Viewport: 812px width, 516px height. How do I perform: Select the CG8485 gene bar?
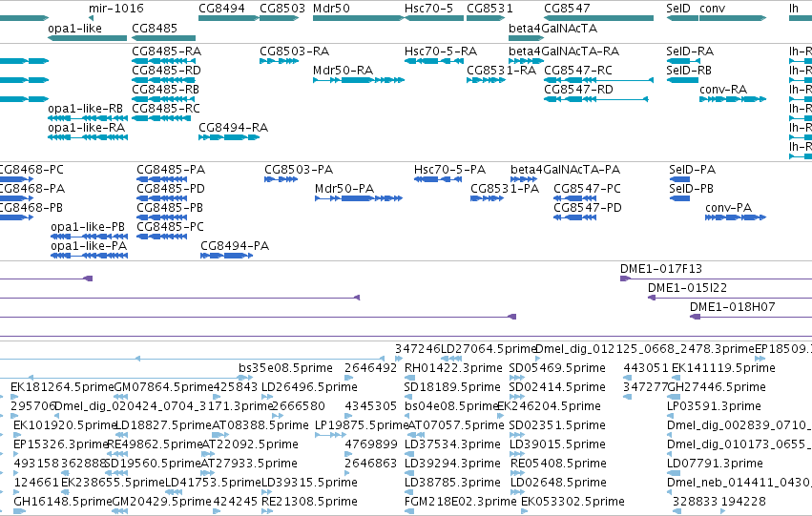point(164,38)
